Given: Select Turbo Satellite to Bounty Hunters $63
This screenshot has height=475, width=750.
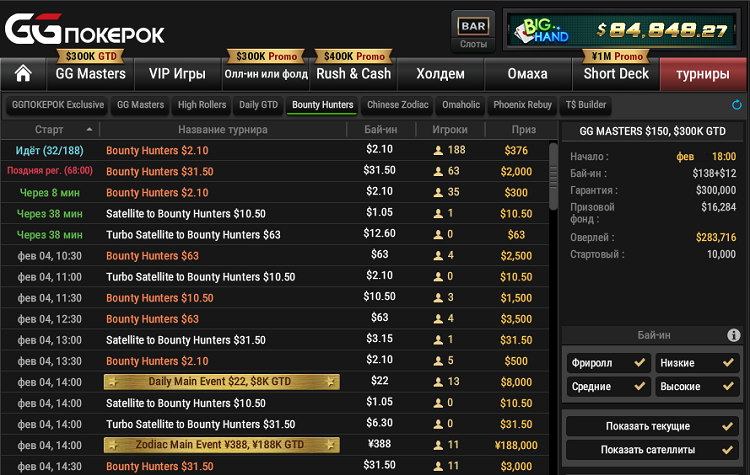Looking at the screenshot, I should tap(275, 234).
